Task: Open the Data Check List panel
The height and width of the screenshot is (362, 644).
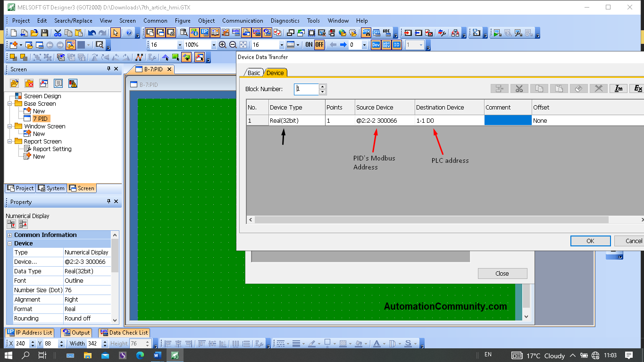Action: coord(124,332)
